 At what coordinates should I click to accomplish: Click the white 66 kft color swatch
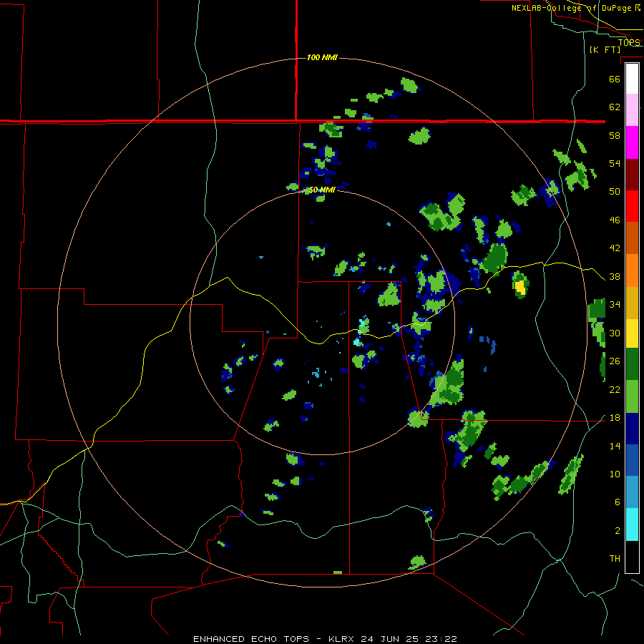point(632,79)
